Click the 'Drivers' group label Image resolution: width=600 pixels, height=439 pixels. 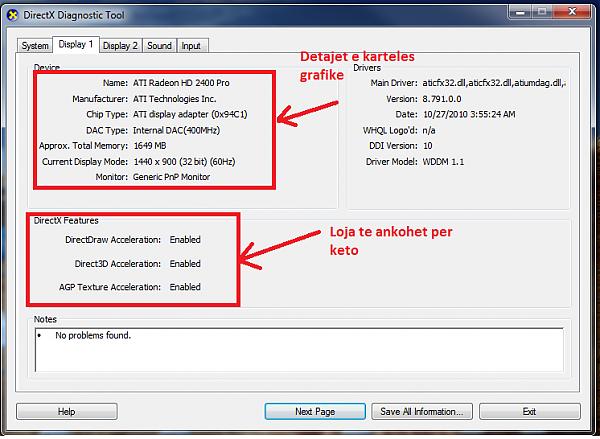click(x=367, y=68)
